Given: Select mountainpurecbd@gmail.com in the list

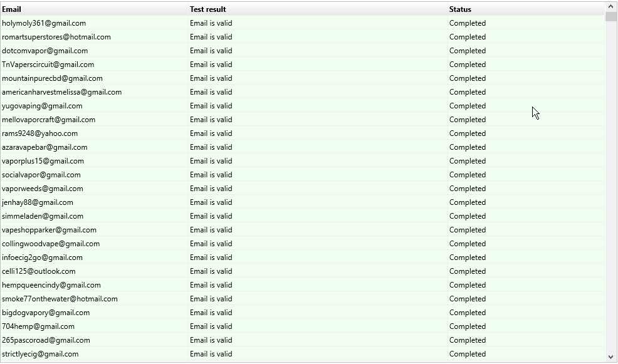Looking at the screenshot, I should pyautogui.click(x=52, y=78).
